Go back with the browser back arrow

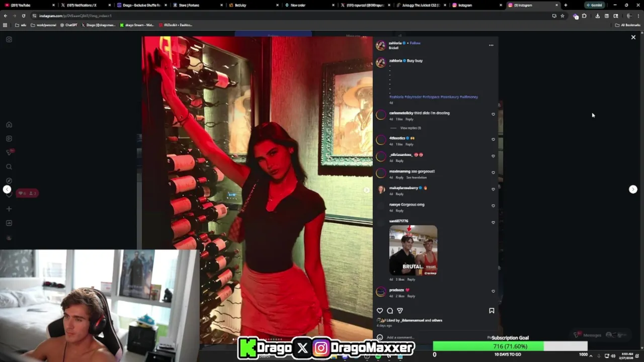click(x=6, y=16)
